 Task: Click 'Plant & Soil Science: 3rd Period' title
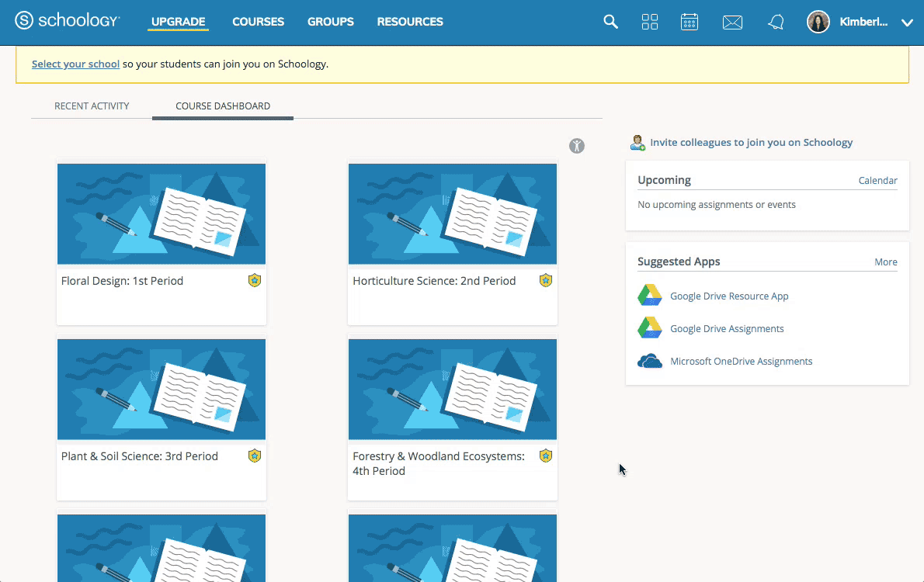coord(140,456)
